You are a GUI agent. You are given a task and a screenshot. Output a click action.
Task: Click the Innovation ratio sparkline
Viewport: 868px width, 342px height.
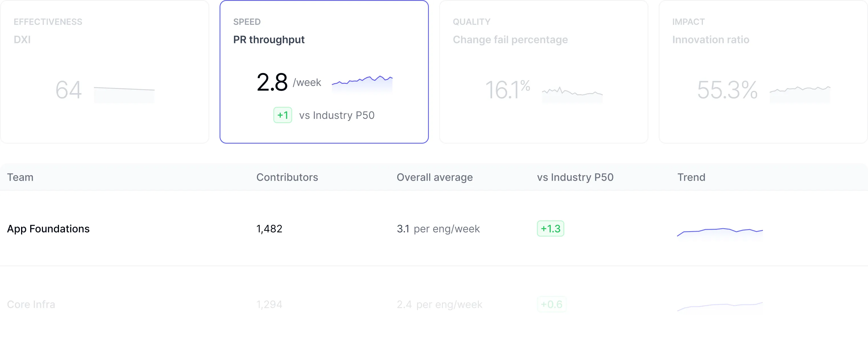pos(800,94)
